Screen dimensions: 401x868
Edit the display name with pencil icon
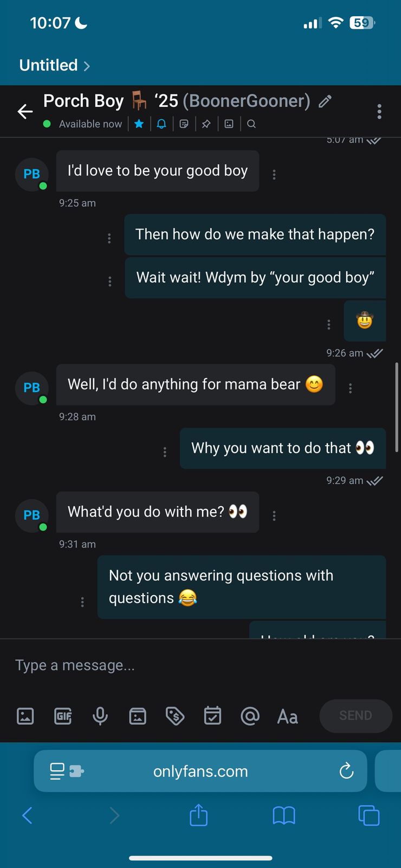coord(325,101)
